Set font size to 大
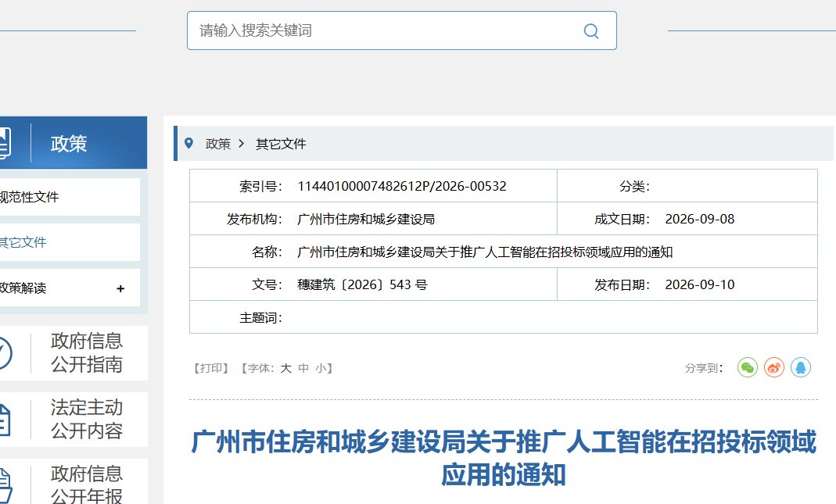Viewport: 836px width, 504px height. coord(285,368)
